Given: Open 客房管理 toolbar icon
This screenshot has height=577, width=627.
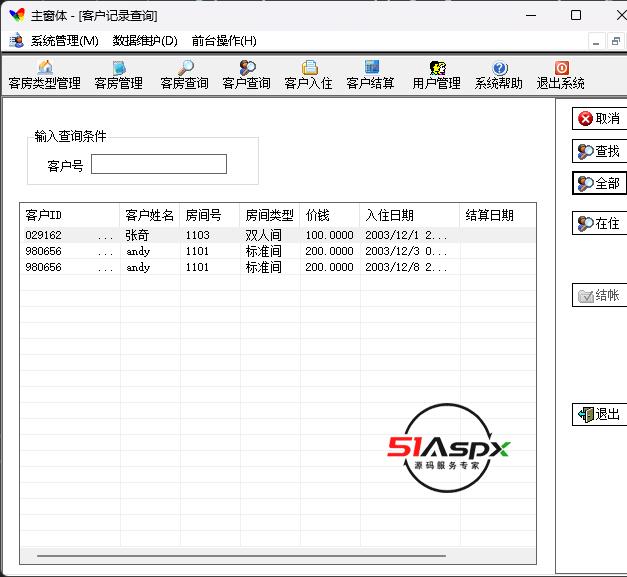Looking at the screenshot, I should [119, 67].
